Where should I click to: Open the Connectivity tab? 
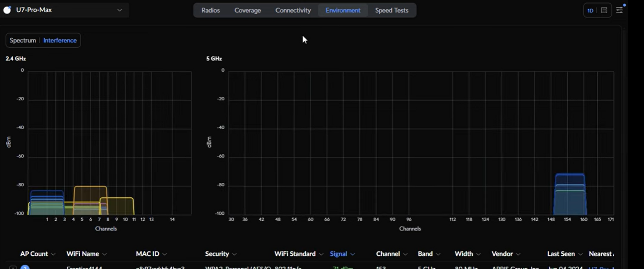pos(293,10)
